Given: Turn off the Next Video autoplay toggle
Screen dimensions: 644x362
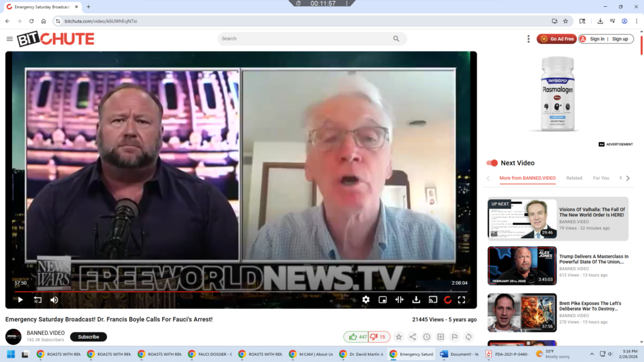Looking at the screenshot, I should tap(492, 163).
